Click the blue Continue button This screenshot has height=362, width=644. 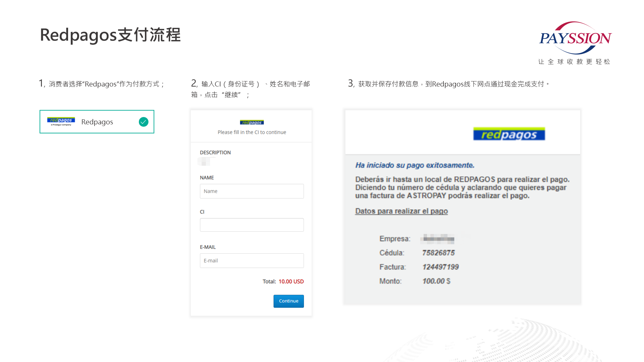click(x=289, y=301)
